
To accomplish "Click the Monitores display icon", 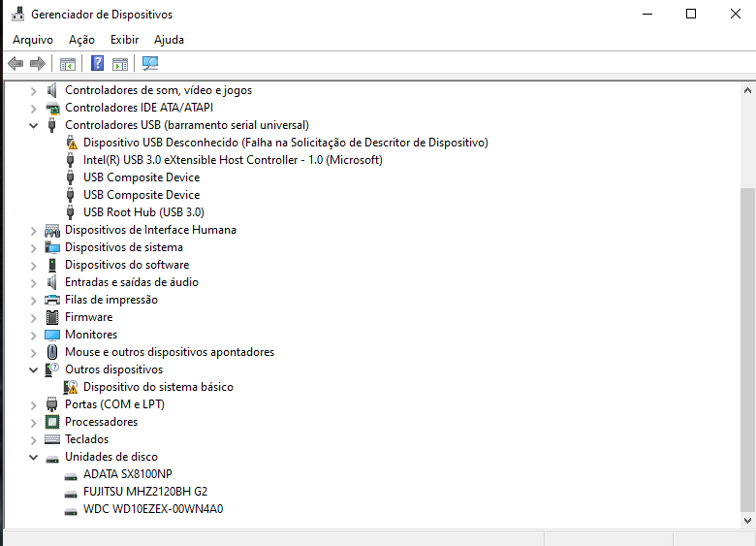I will click(x=52, y=335).
